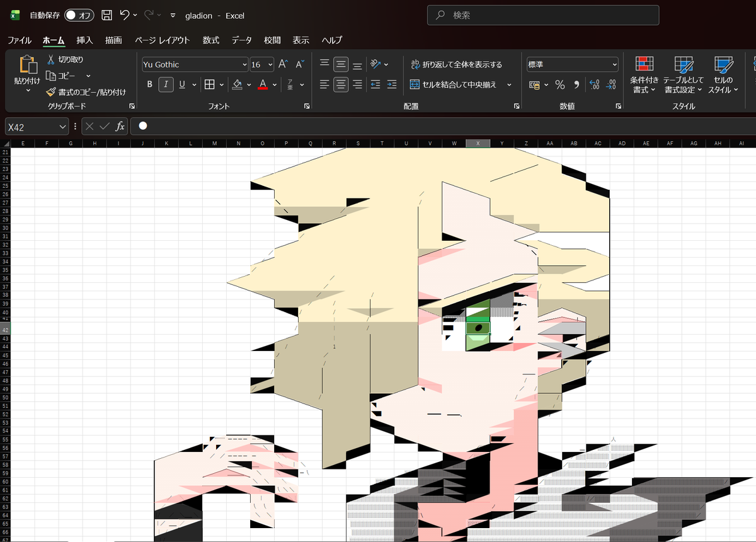This screenshot has width=756, height=542.
Task: Click the Middle Align icon
Action: pyautogui.click(x=341, y=64)
